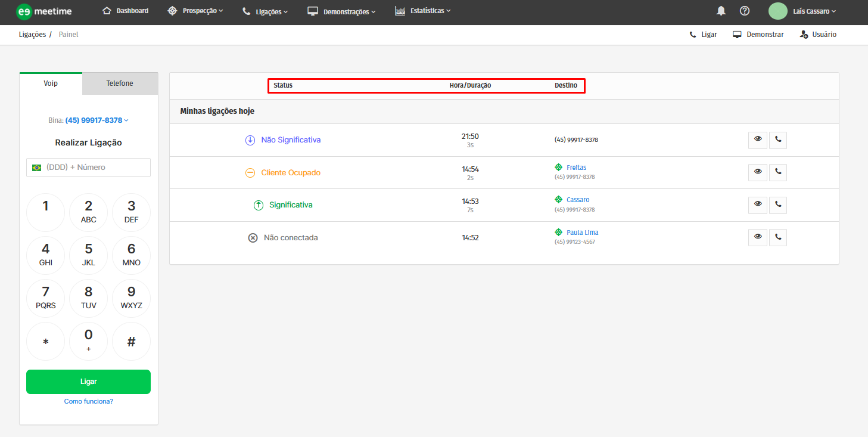Click the Significativa status arrow icon
This screenshot has width=868, height=437.
coord(259,205)
